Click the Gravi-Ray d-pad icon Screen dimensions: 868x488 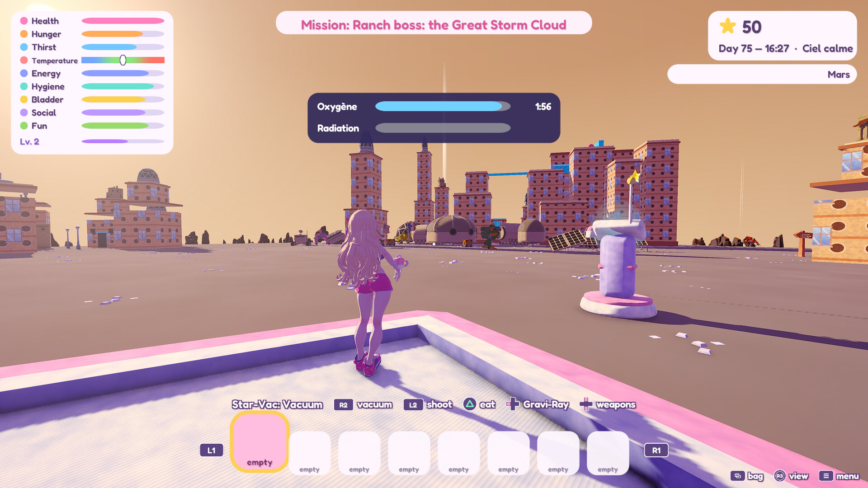(513, 404)
